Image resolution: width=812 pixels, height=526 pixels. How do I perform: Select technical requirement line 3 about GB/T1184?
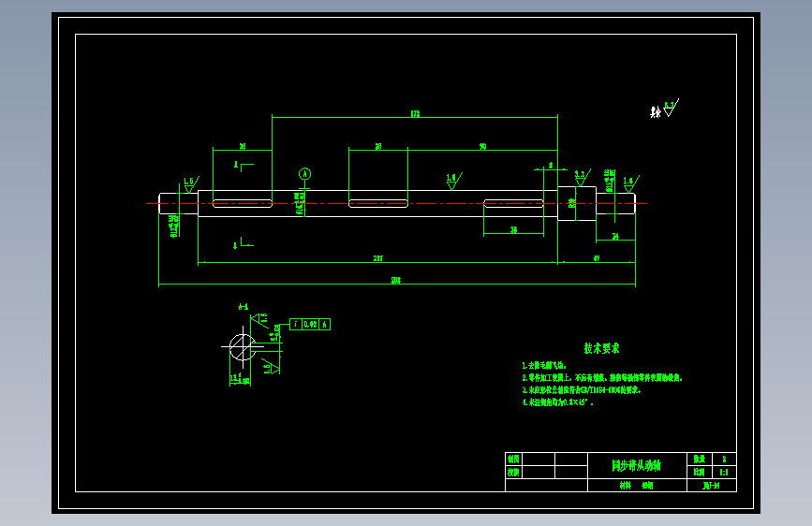581,390
